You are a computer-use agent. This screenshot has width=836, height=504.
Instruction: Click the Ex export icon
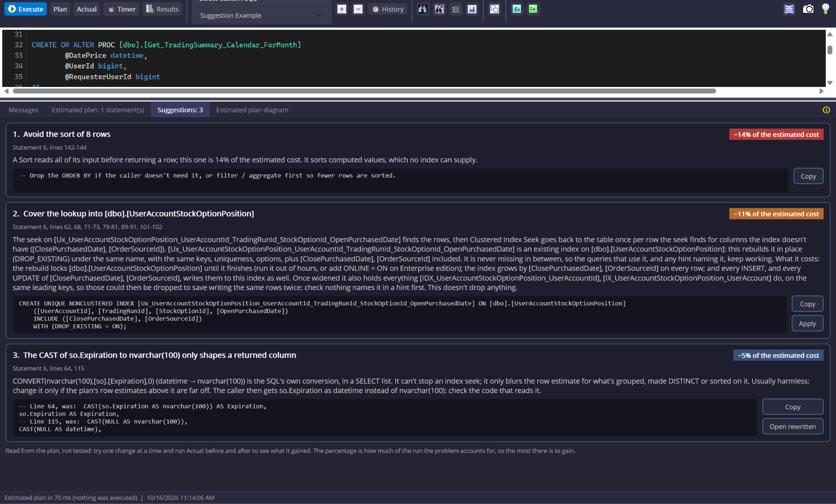517,9
